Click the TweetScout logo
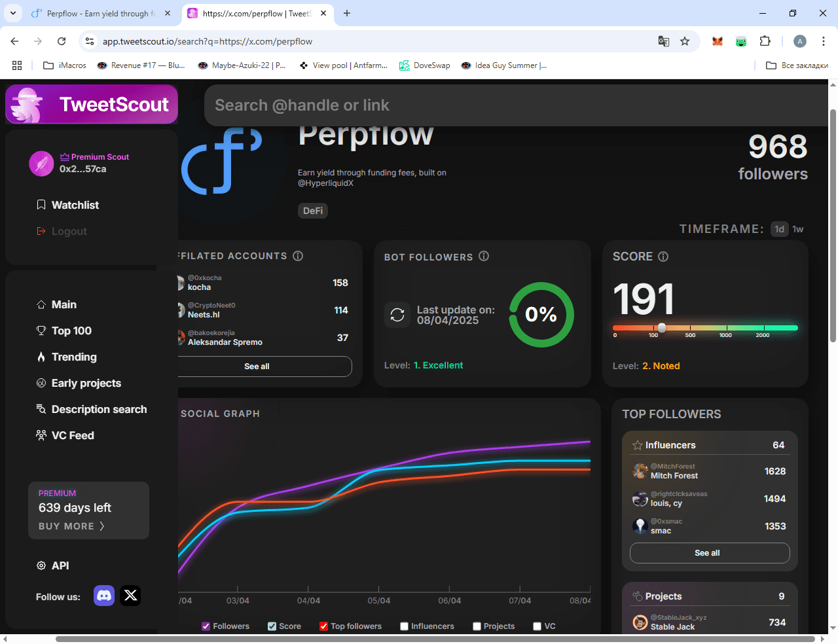Image resolution: width=838 pixels, height=644 pixels. (x=92, y=104)
